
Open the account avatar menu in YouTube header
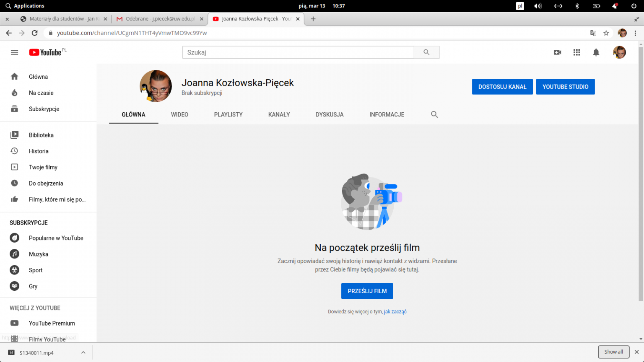pyautogui.click(x=619, y=52)
